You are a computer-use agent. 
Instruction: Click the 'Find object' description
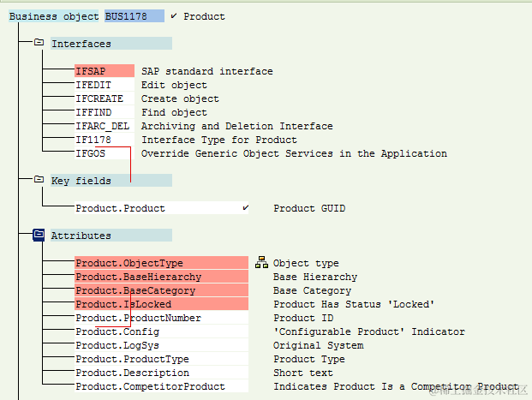click(174, 112)
